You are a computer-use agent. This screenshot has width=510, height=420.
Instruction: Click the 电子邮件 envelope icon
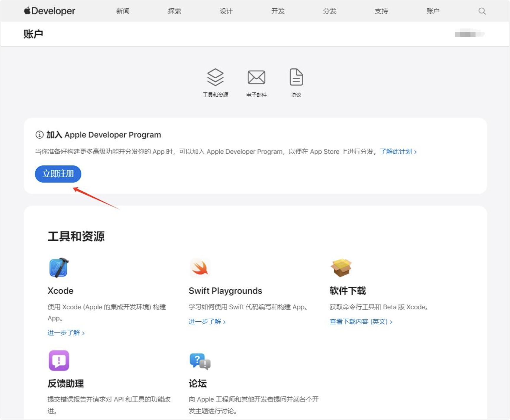(256, 77)
